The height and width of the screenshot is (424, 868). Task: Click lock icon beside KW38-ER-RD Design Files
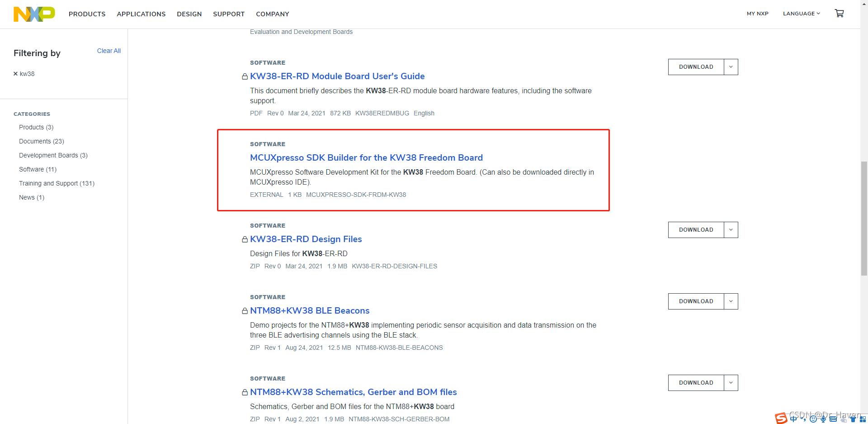(x=245, y=239)
